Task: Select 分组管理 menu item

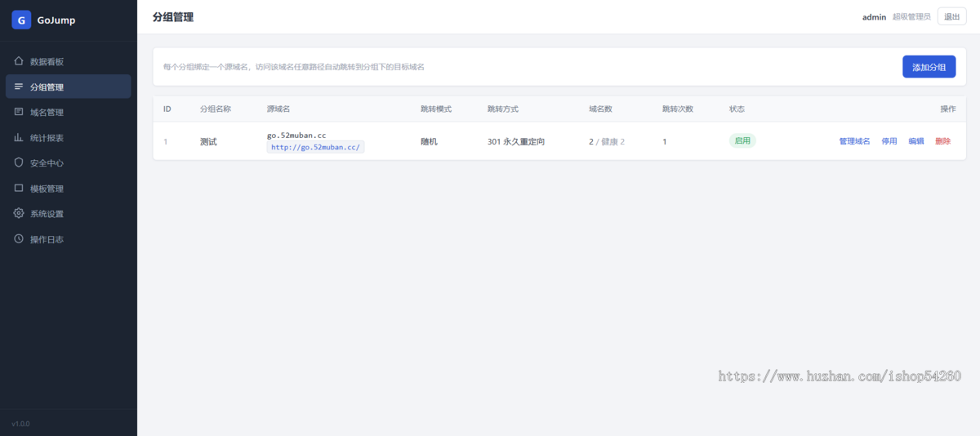Action: (x=68, y=87)
